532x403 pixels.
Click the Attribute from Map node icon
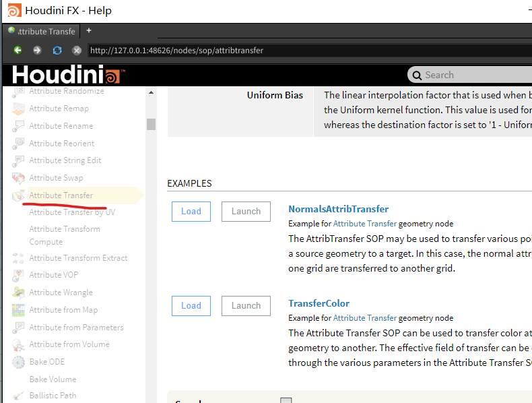[x=18, y=310]
